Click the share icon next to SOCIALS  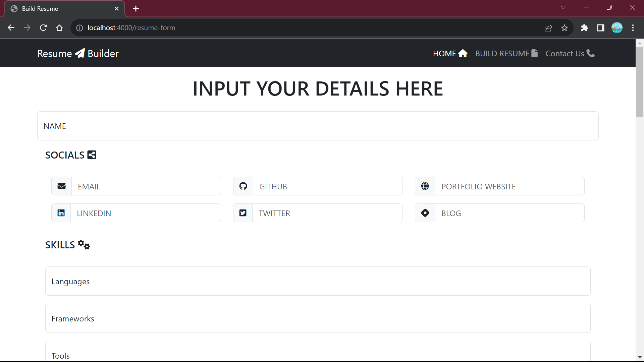(92, 155)
